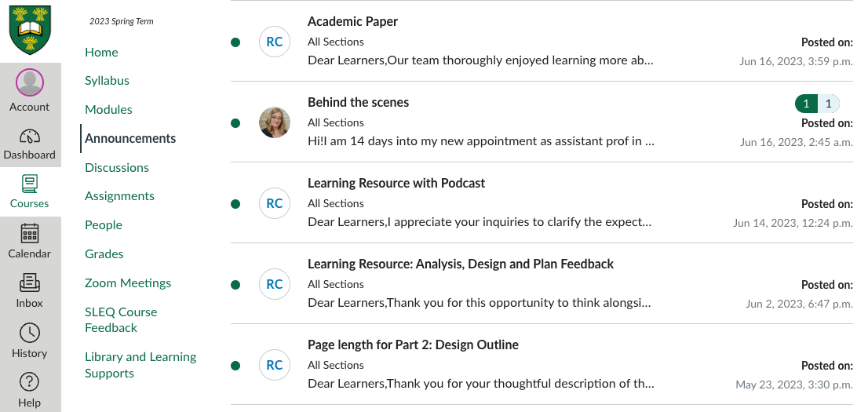
Task: Go to the Dashboard gauge icon
Action: 29,137
